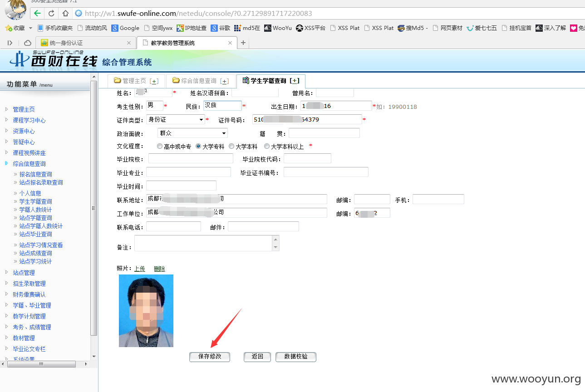Screen dimensions: 585x392
Task: Click the cloud restore icon near tabs
Action: coord(28,43)
